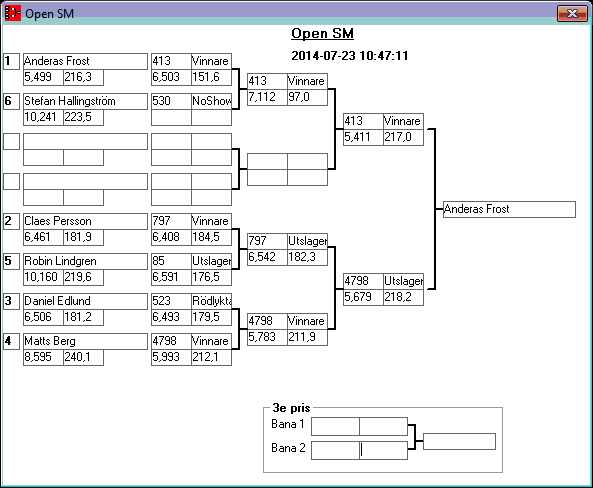Viewport: 593px width, 488px height.
Task: Click the 7,112 time cell in round two
Action: (267, 97)
